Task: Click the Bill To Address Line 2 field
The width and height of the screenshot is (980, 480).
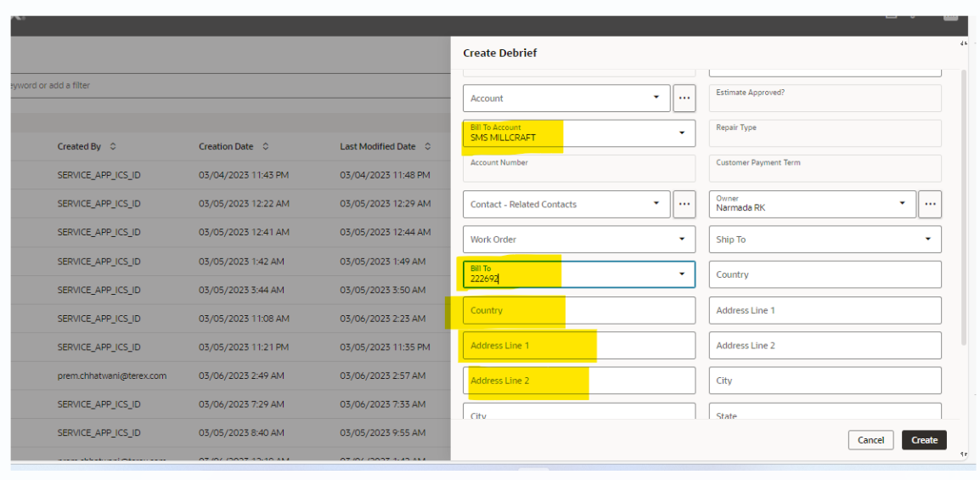Action: point(579,381)
